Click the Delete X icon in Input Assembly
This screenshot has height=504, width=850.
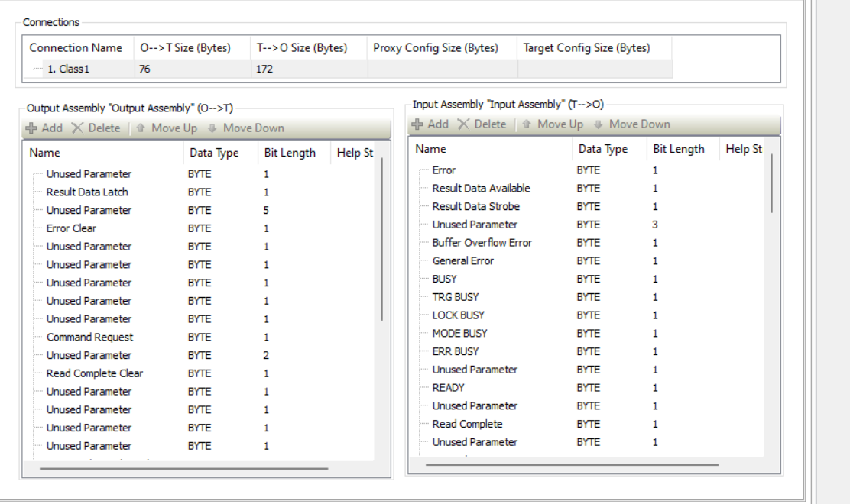463,124
